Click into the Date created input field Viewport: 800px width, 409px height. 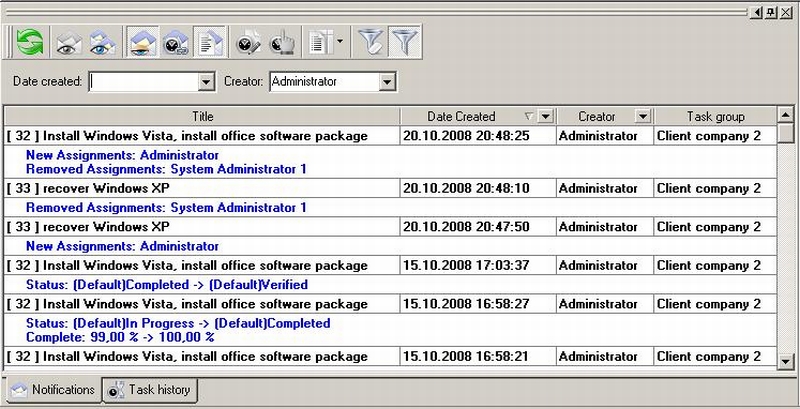pyautogui.click(x=143, y=82)
